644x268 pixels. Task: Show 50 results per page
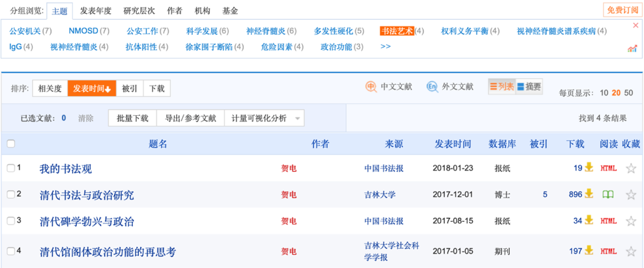pos(628,93)
